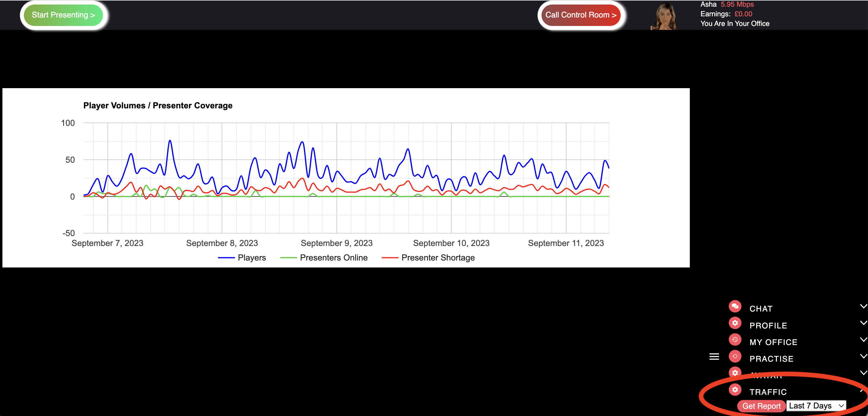Click the Avatar gear icon
Screen dimensions: 868x416
[735, 373]
